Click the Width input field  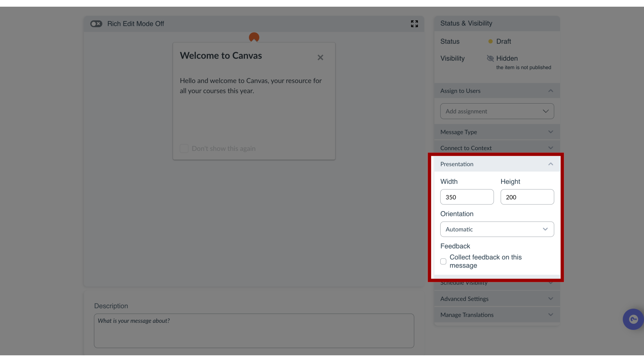[467, 197]
